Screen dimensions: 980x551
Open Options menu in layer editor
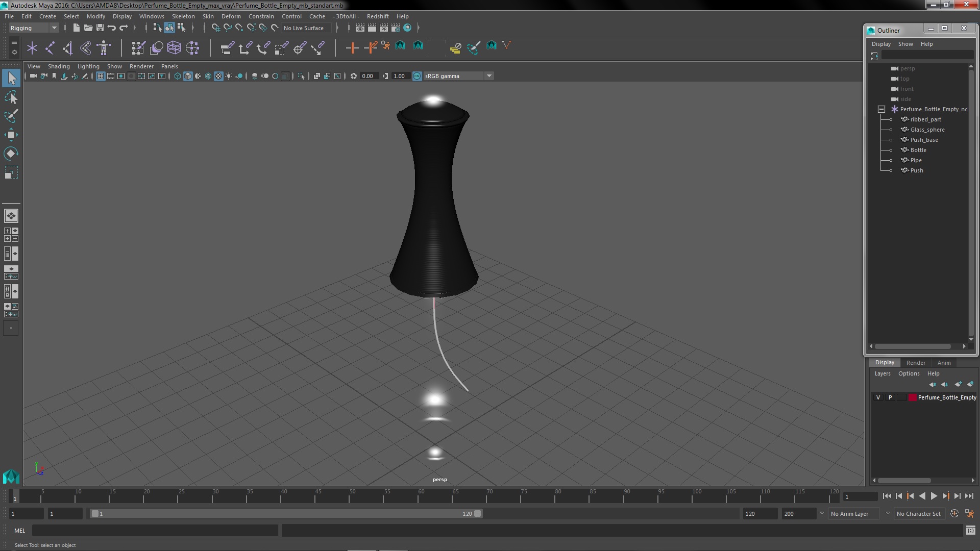tap(909, 373)
